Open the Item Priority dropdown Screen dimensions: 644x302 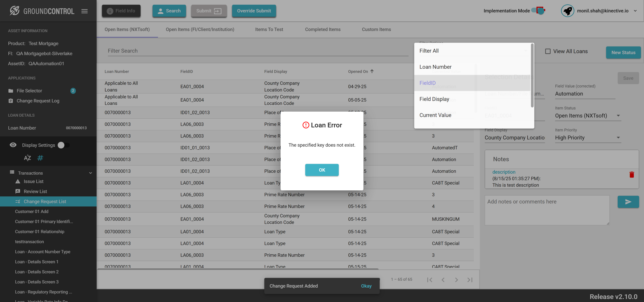[x=588, y=138]
